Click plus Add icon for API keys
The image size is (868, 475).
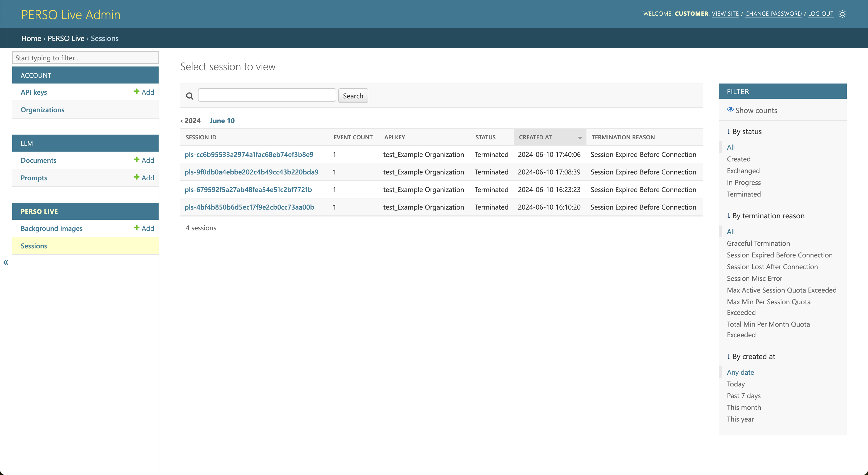[x=137, y=92]
